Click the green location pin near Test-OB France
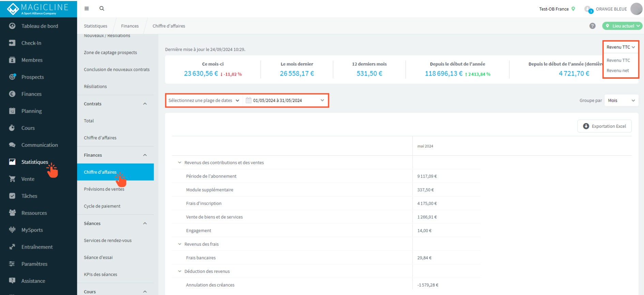This screenshot has width=644, height=295. [573, 9]
